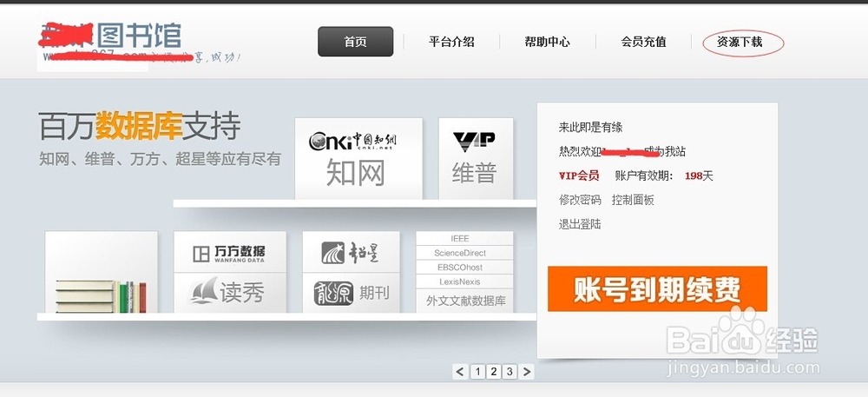Open the 首页 home tab
This screenshot has width=868, height=397.
pos(355,42)
